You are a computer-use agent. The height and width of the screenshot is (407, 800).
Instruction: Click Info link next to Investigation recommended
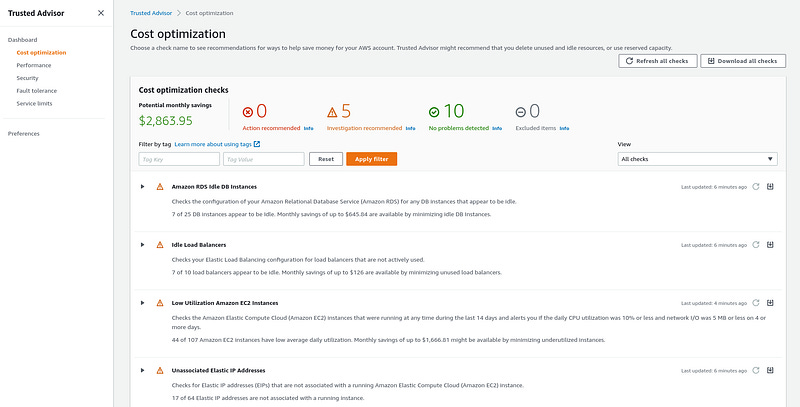[x=411, y=129]
